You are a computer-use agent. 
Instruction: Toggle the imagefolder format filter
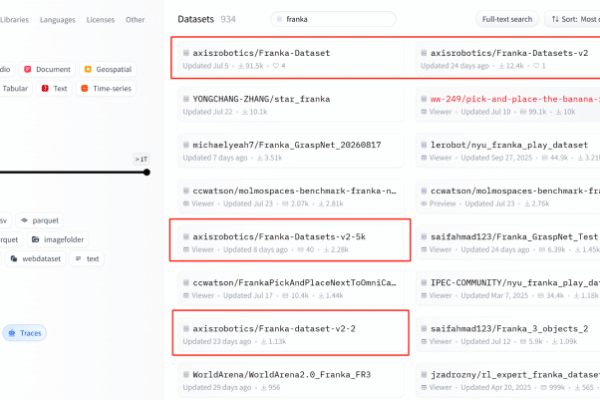coord(57,240)
